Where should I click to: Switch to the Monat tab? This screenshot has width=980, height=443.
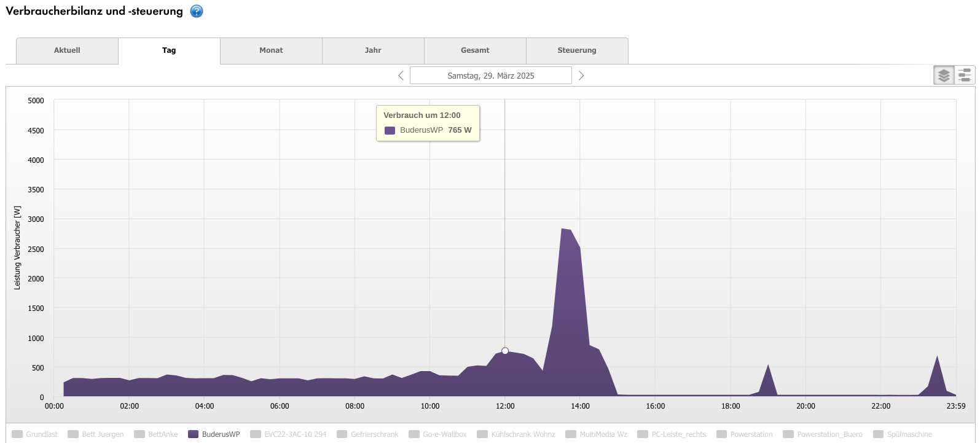(271, 50)
